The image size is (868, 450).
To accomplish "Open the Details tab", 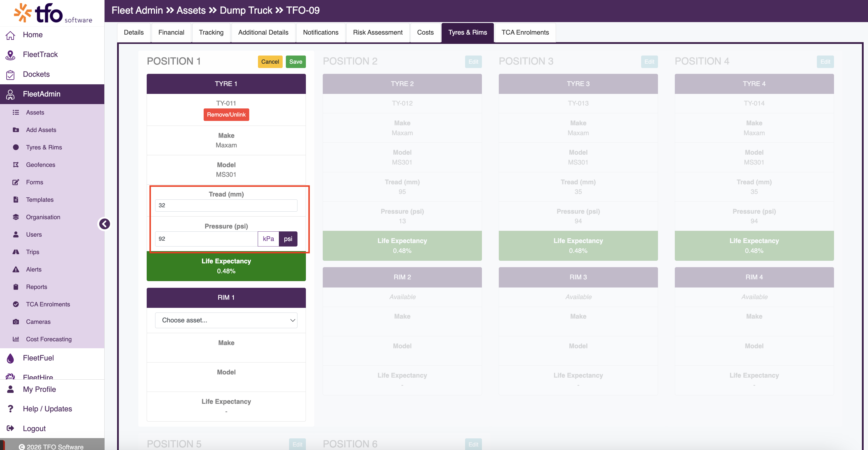I will 134,33.
